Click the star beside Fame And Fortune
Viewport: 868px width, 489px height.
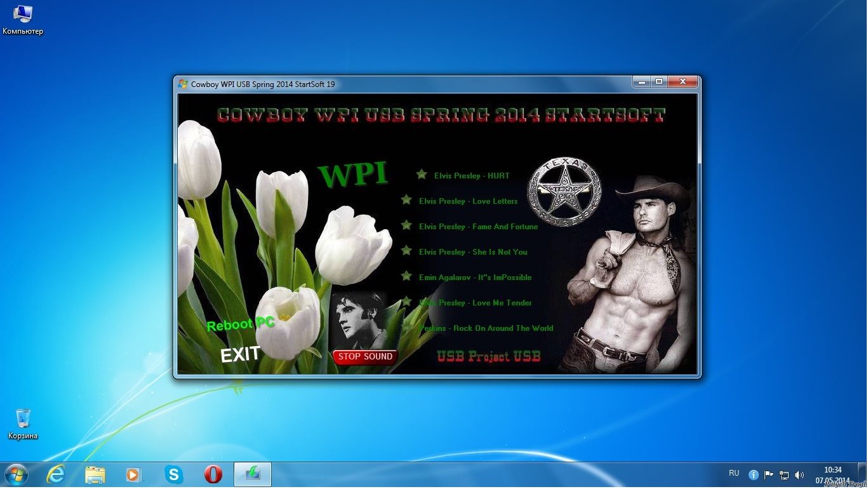tap(406, 225)
